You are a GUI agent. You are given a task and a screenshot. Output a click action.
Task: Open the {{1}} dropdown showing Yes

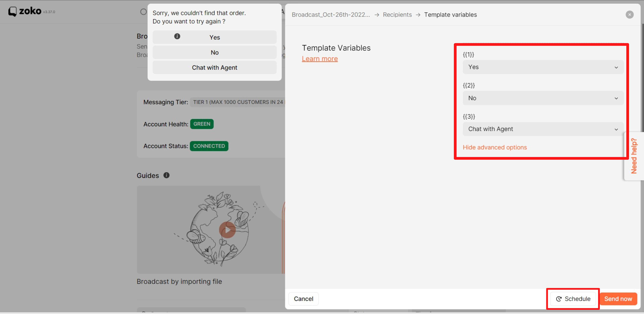point(543,67)
